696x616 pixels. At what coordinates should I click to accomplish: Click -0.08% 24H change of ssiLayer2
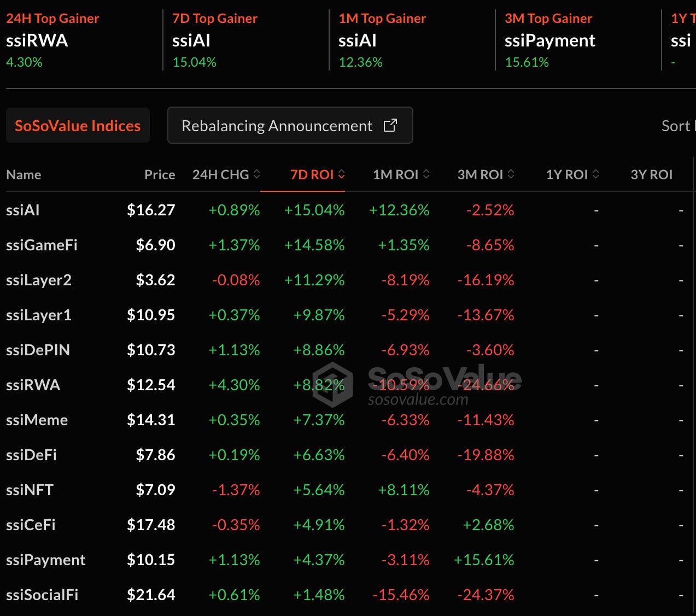(236, 280)
